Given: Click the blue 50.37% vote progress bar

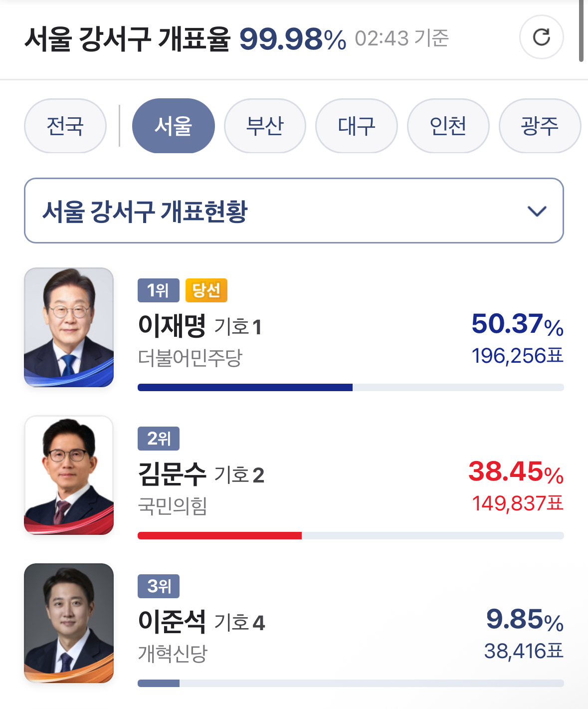Looking at the screenshot, I should pos(245,388).
